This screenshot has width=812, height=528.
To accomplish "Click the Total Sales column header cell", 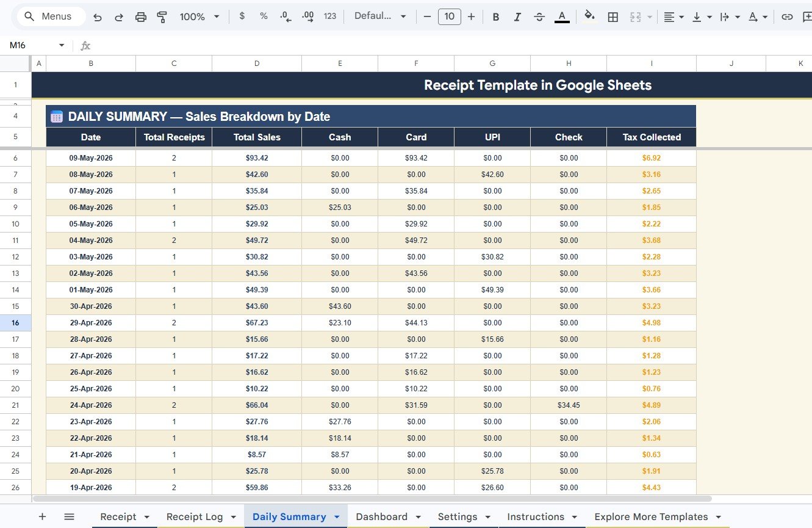I will (257, 137).
